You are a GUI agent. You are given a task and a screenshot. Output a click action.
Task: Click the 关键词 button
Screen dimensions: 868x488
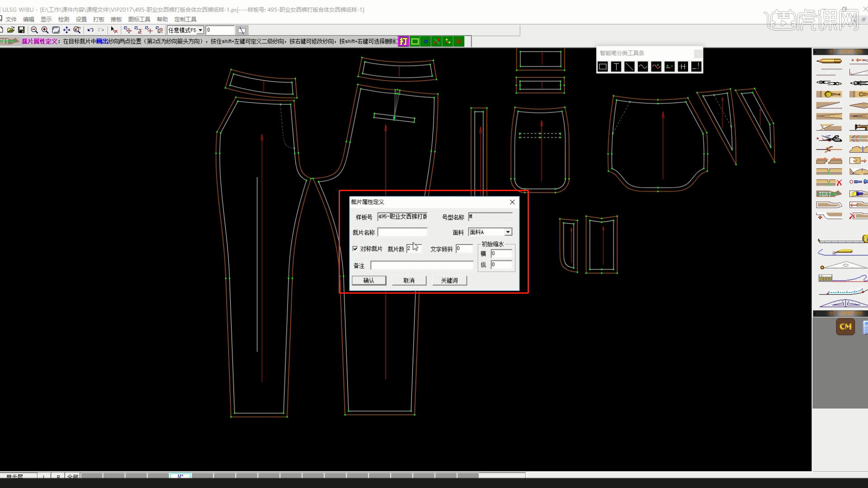[449, 281]
